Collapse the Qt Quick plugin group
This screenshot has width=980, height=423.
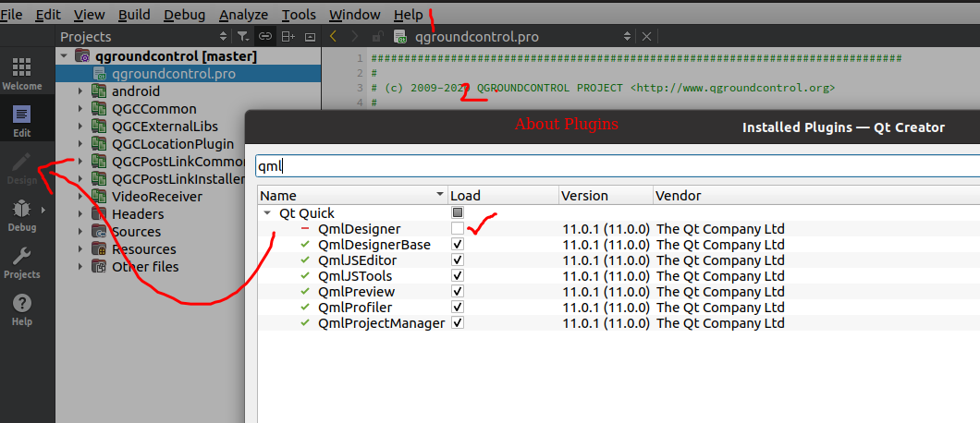267,213
